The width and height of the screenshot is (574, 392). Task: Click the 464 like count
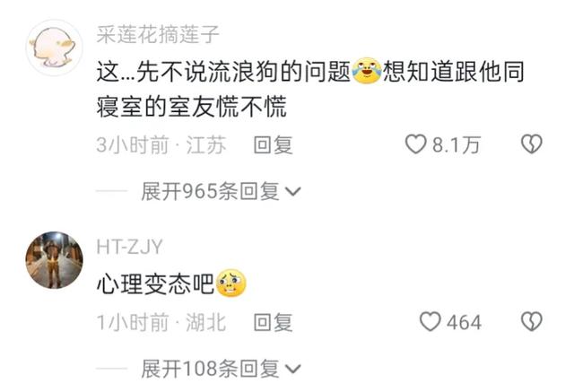coord(464,322)
